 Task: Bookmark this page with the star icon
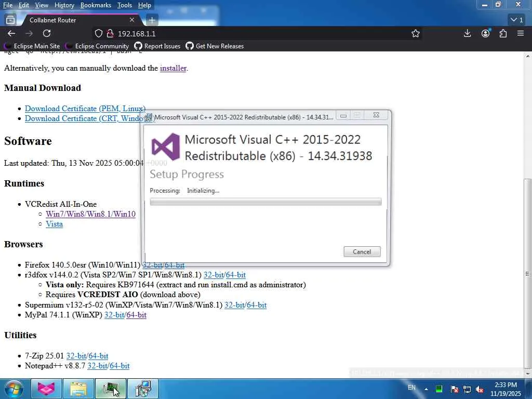coord(416,34)
